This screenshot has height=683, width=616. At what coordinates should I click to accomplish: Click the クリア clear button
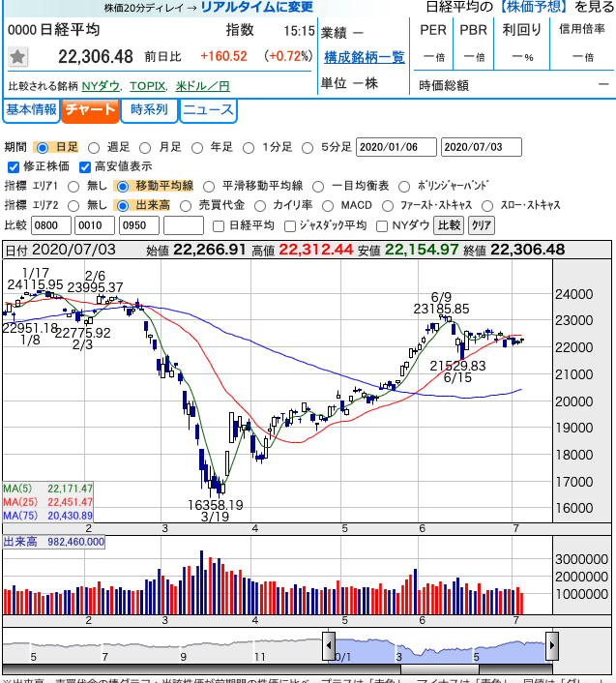481,225
